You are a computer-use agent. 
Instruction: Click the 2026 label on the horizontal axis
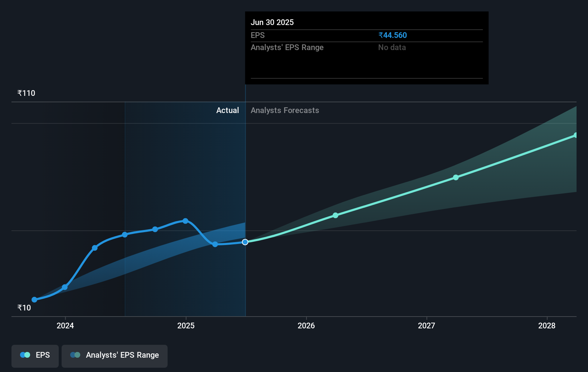click(306, 326)
